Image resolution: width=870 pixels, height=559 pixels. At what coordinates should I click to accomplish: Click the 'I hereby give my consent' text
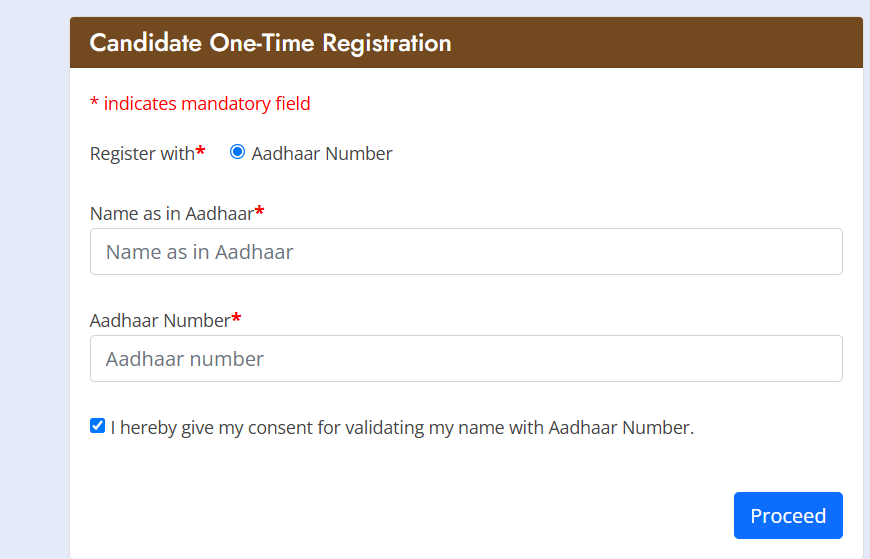tap(402, 428)
